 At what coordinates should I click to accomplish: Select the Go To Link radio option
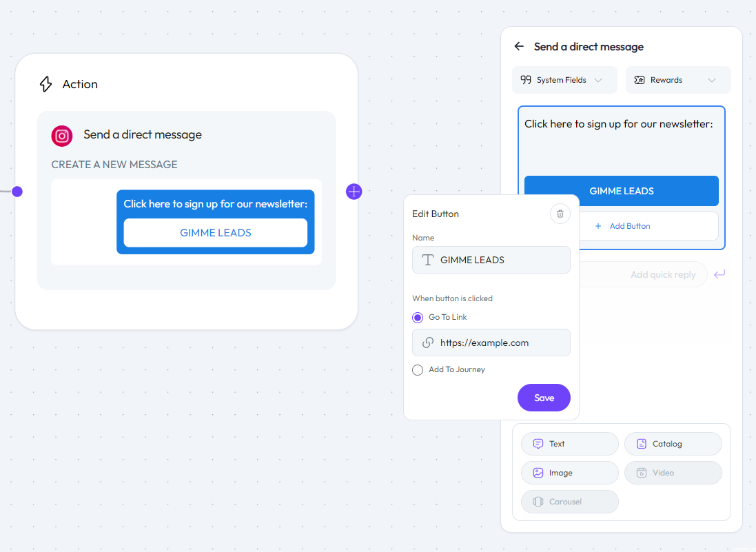tap(418, 318)
